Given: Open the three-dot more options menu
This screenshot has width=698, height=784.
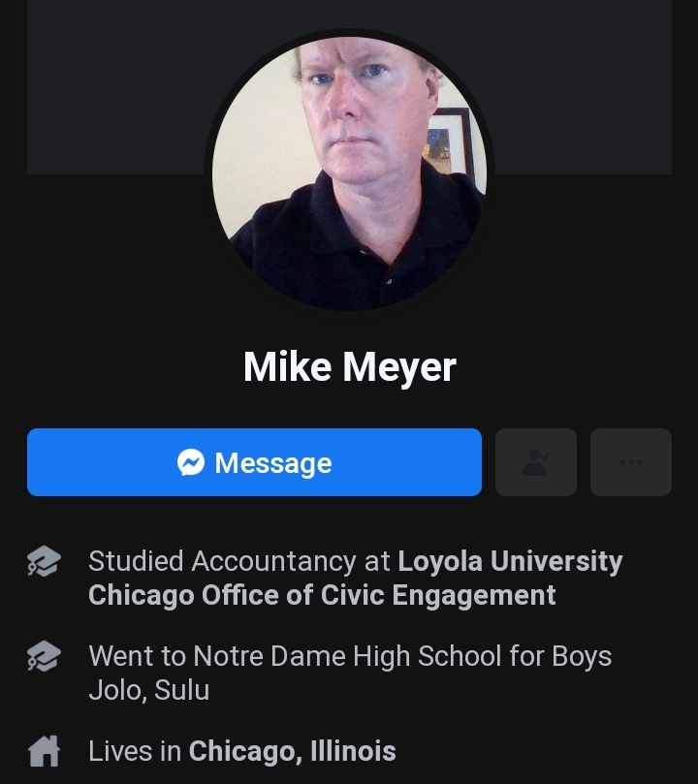Looking at the screenshot, I should [630, 462].
